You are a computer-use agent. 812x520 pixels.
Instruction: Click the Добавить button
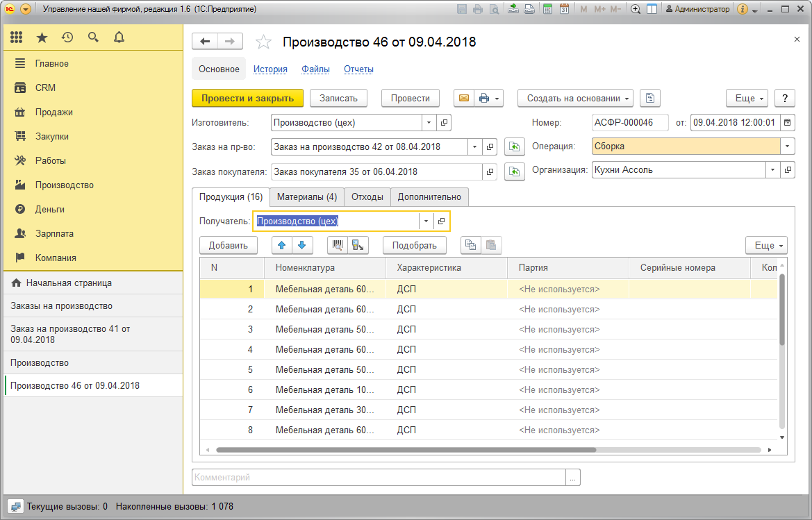229,245
